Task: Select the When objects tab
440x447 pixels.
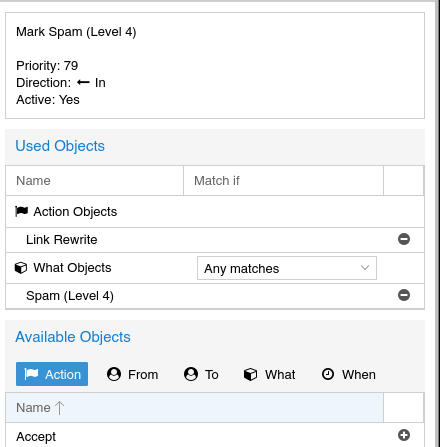Action: 349,374
